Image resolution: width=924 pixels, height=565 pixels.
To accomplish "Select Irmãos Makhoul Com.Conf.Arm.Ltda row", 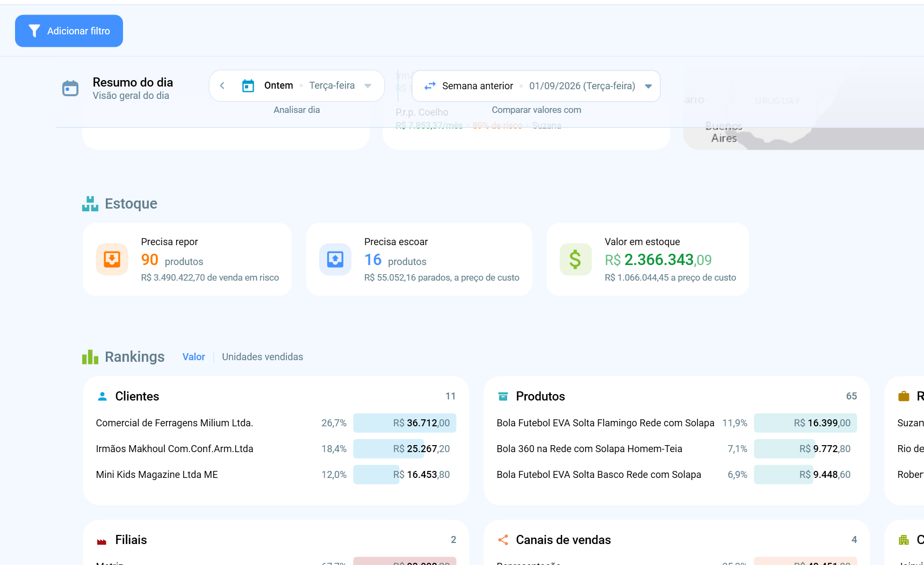I will click(x=276, y=449).
